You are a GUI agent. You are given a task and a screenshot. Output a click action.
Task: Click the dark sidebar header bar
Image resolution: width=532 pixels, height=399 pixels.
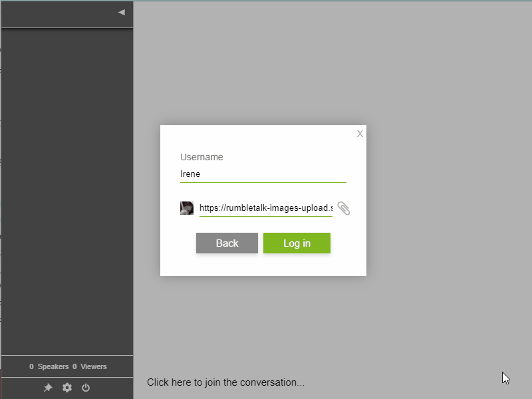point(60,13)
